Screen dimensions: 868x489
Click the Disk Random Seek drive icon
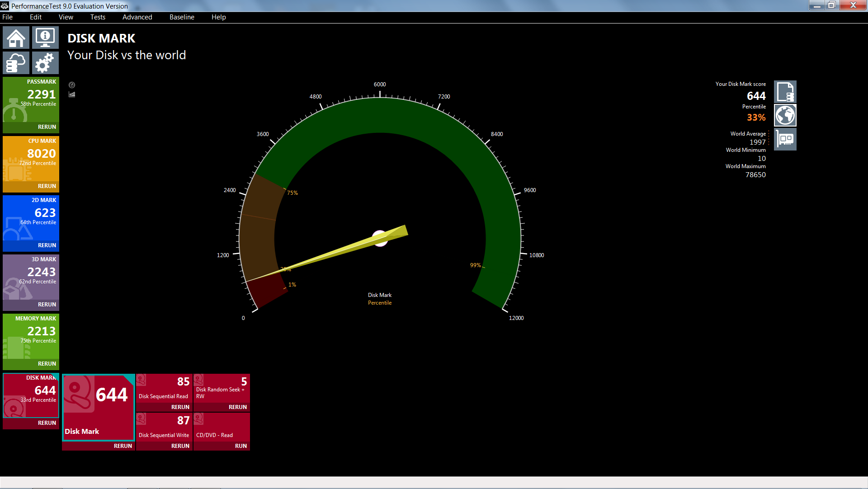point(198,380)
